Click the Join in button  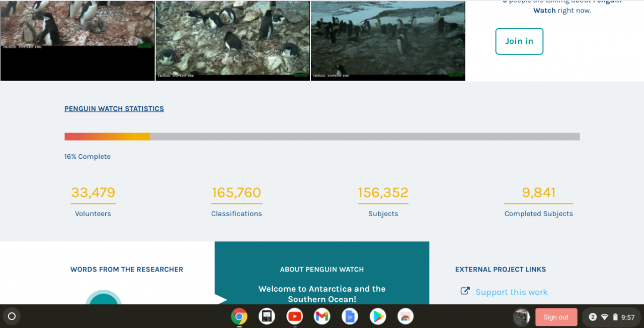[519, 41]
